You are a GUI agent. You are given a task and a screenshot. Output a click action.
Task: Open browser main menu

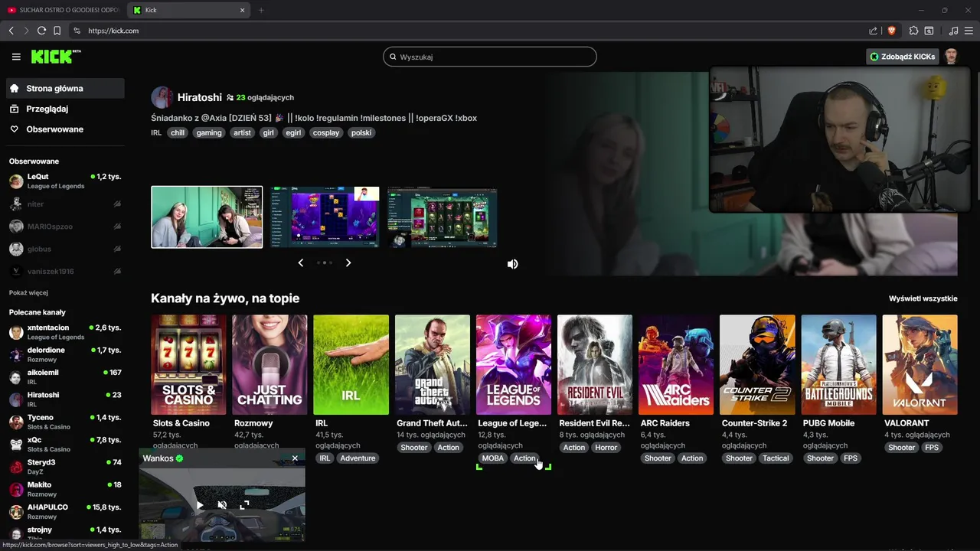pyautogui.click(x=969, y=31)
